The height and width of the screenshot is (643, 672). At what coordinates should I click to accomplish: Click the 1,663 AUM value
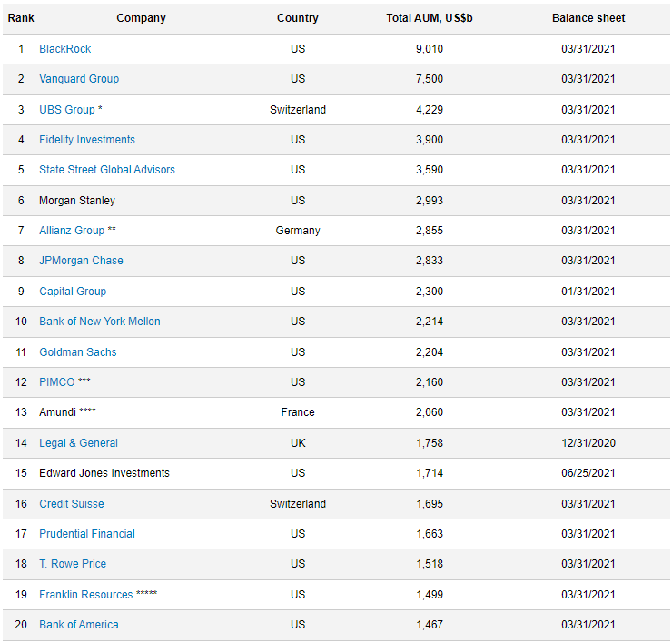click(x=430, y=534)
